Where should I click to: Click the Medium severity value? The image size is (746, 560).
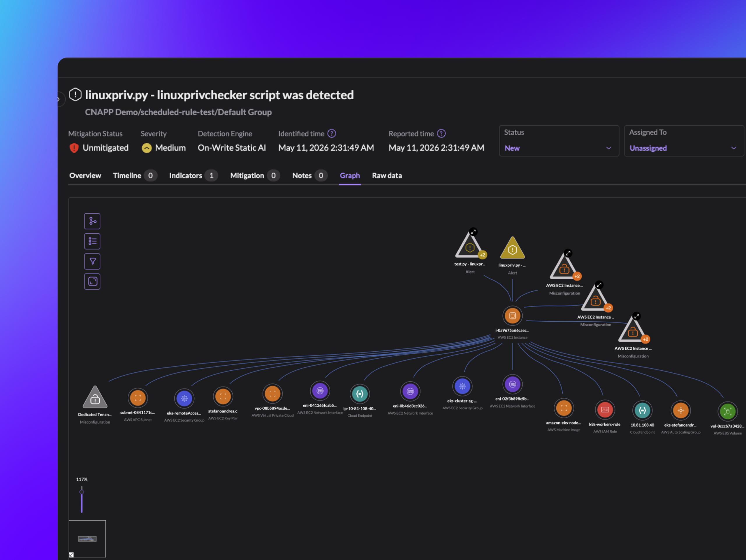(170, 148)
